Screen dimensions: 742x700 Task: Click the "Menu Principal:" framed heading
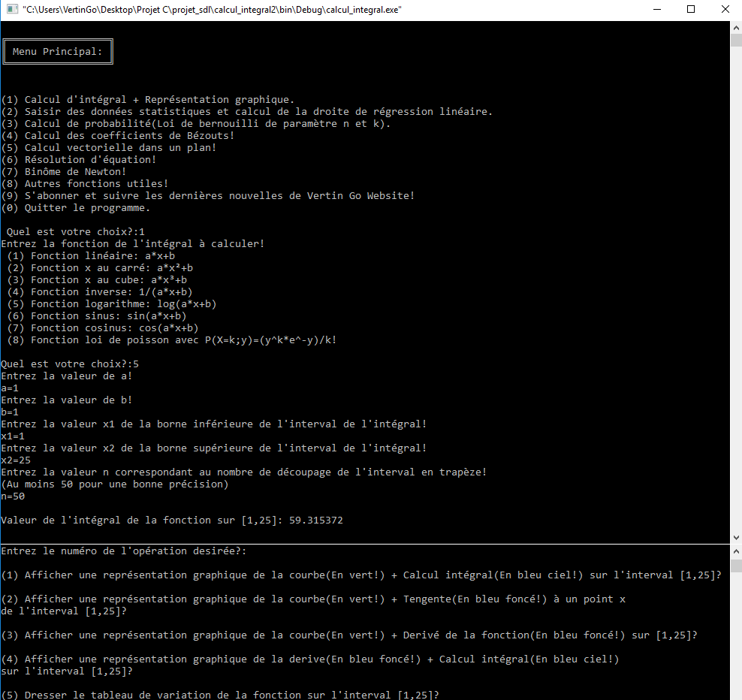point(58,52)
